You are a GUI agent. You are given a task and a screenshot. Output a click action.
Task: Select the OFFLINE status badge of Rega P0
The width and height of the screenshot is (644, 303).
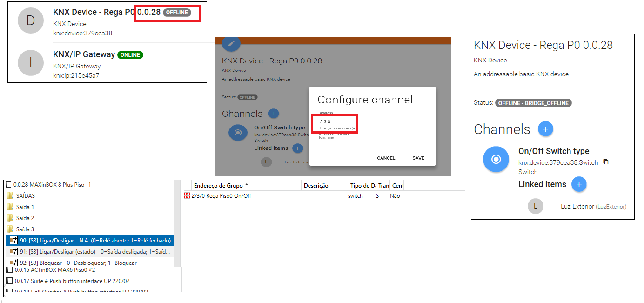click(x=177, y=13)
